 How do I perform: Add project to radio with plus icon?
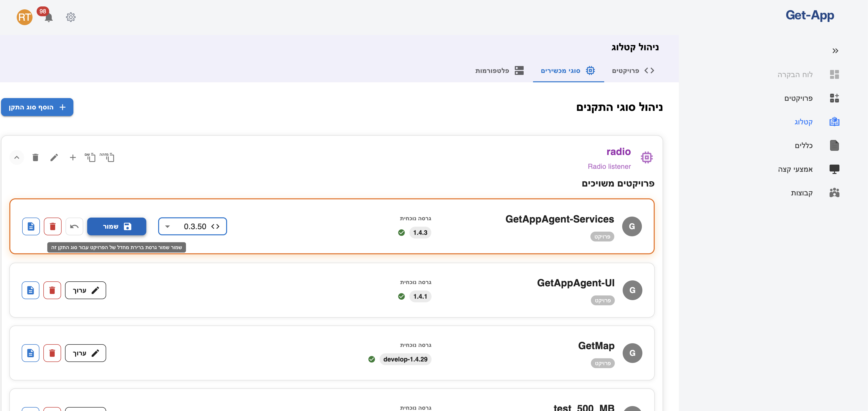coord(73,157)
